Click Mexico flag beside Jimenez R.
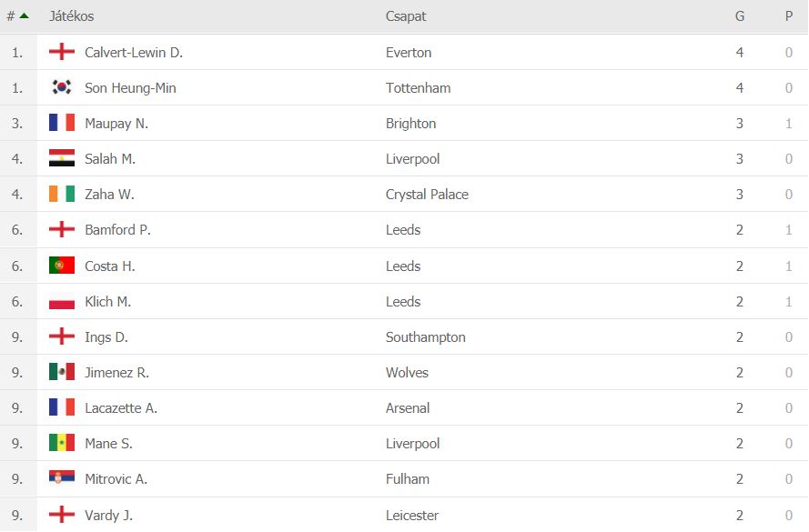The width and height of the screenshot is (809, 532). click(x=62, y=372)
